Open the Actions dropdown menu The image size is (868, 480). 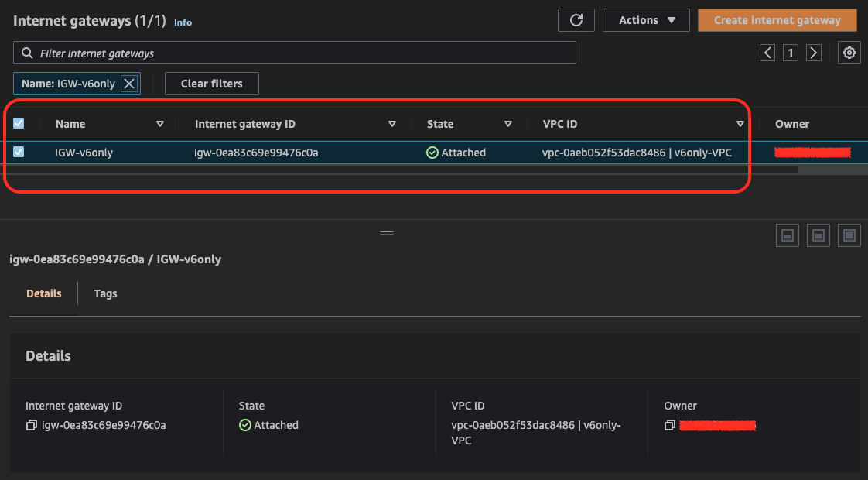[646, 20]
